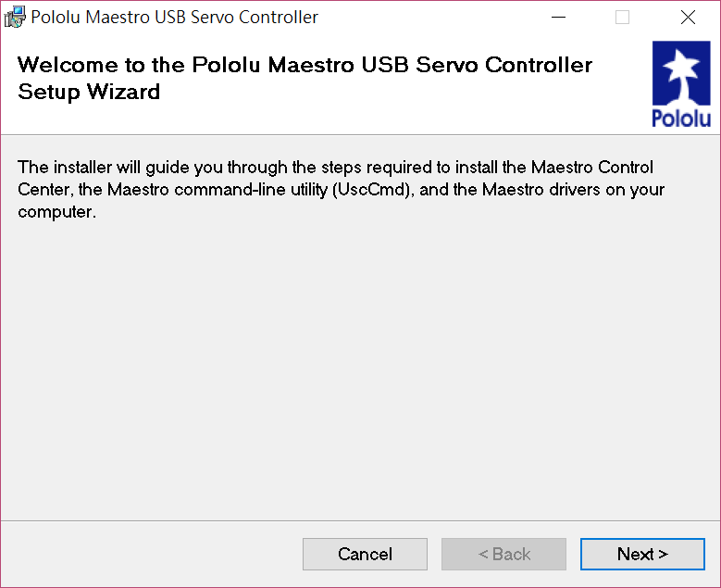Click the word 'UscCmd' in the description
The image size is (721, 588).
pyautogui.click(x=372, y=190)
